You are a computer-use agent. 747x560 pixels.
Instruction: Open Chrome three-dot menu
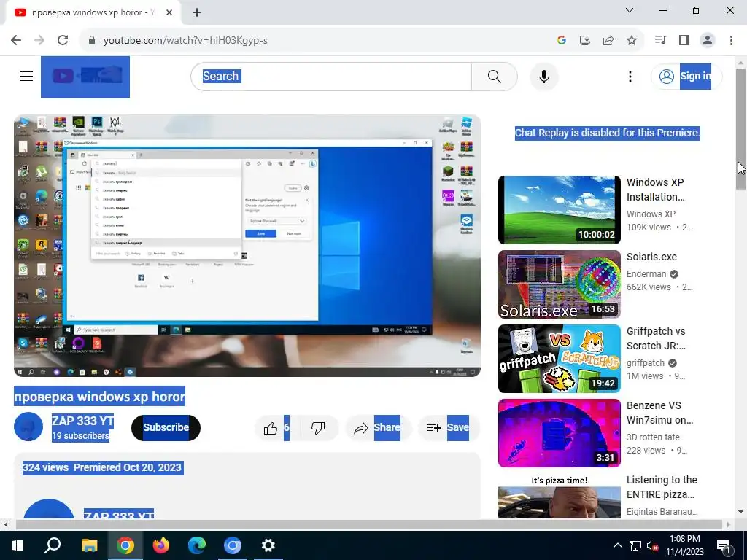point(731,41)
